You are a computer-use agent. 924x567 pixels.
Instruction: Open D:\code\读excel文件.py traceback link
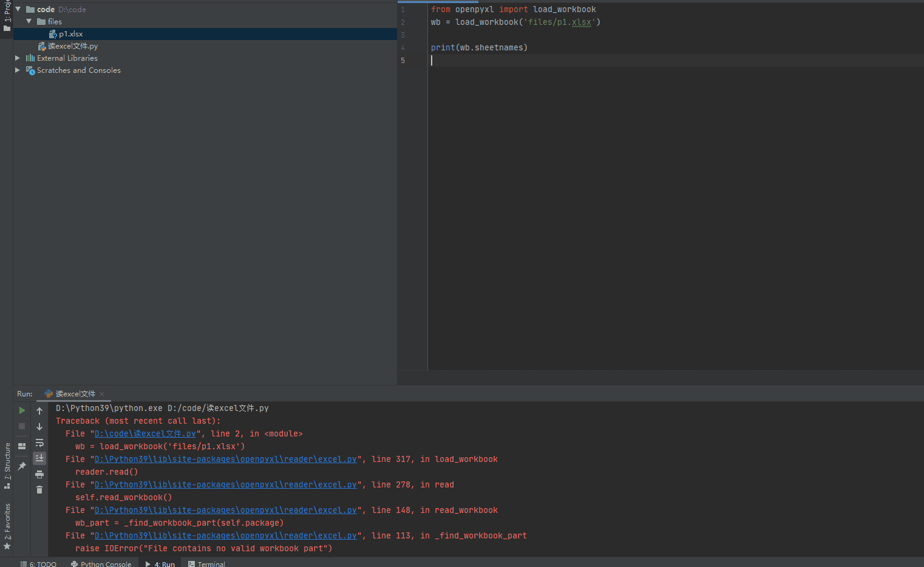145,433
